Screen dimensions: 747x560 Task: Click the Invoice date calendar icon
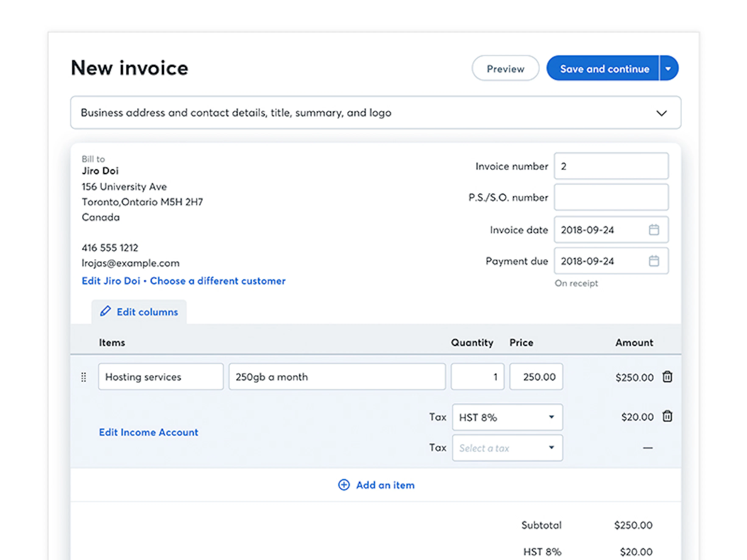654,230
